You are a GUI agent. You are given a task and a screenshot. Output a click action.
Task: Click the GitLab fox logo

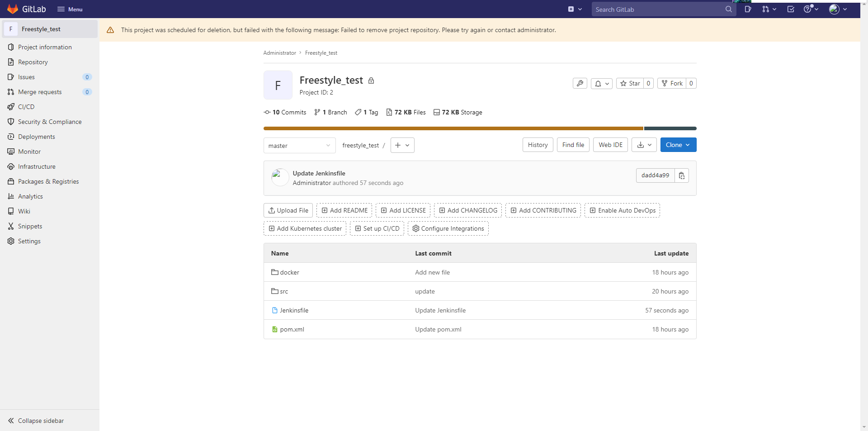point(13,9)
